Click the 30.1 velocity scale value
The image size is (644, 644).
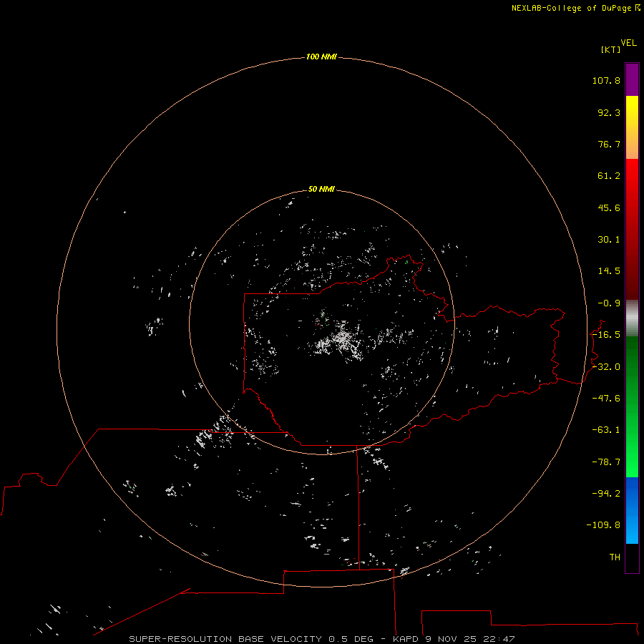point(609,240)
